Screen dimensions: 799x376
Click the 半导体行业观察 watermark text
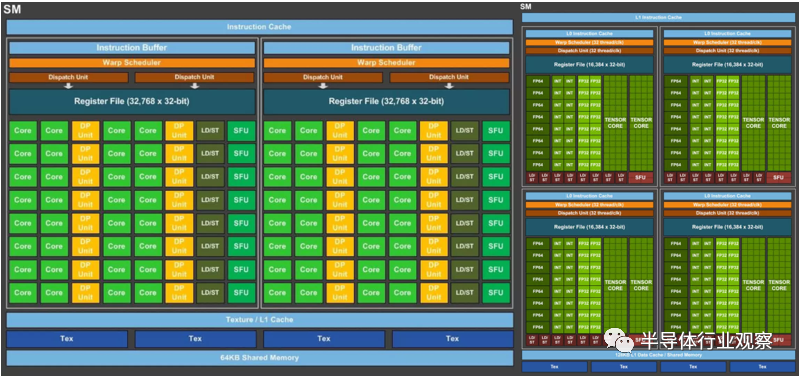click(x=706, y=341)
